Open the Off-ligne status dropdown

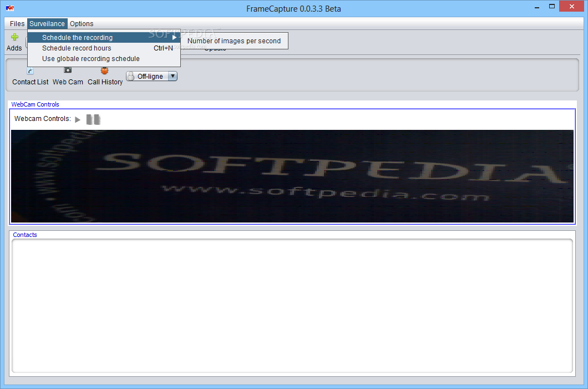[151, 76]
